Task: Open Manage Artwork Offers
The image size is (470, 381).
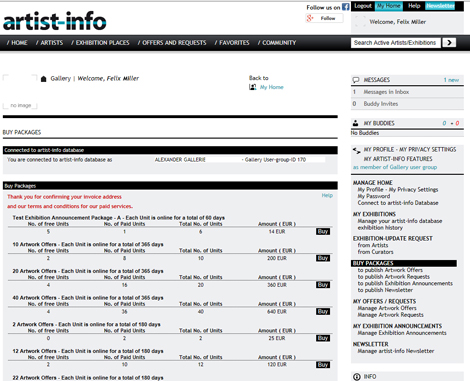Action: tap(387, 308)
